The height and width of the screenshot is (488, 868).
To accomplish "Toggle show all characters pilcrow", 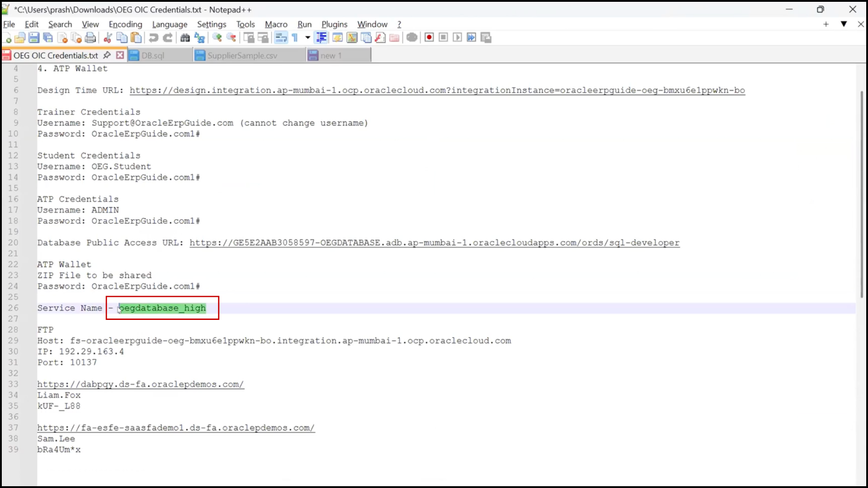I will (x=295, y=38).
